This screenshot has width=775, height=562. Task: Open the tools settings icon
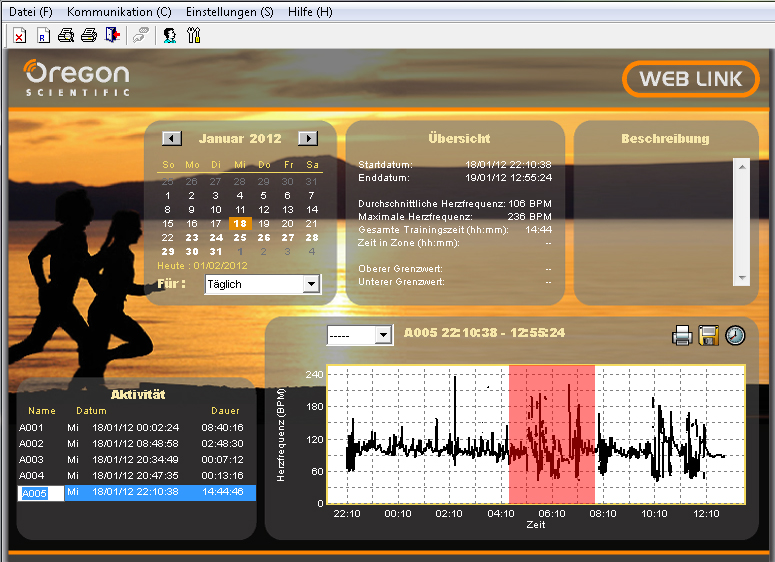pyautogui.click(x=194, y=36)
